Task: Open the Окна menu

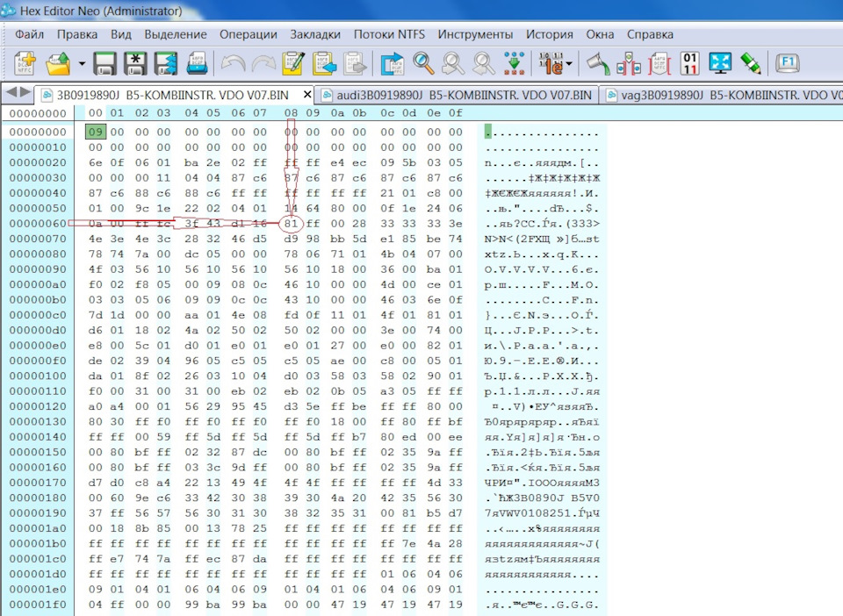Action: pyautogui.click(x=600, y=34)
